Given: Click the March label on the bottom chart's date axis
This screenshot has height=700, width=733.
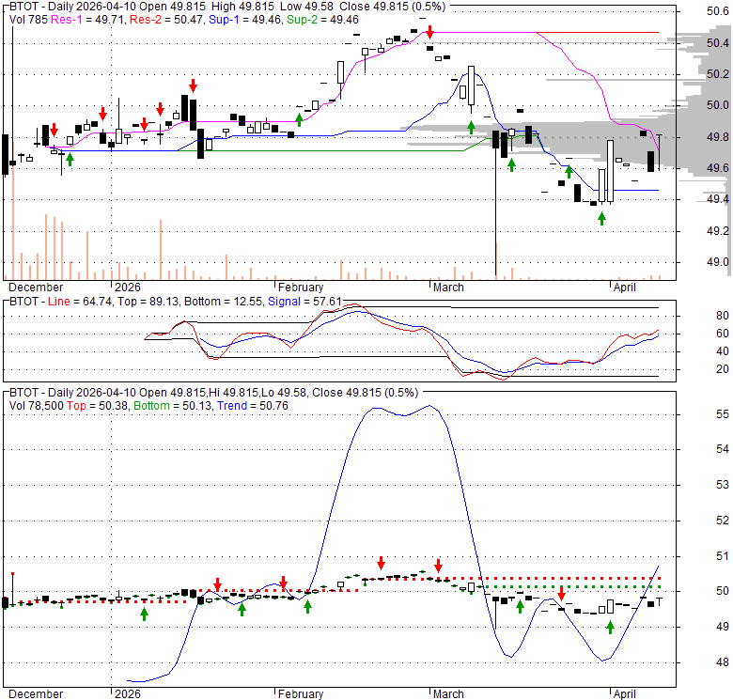Looking at the screenshot, I should (447, 694).
